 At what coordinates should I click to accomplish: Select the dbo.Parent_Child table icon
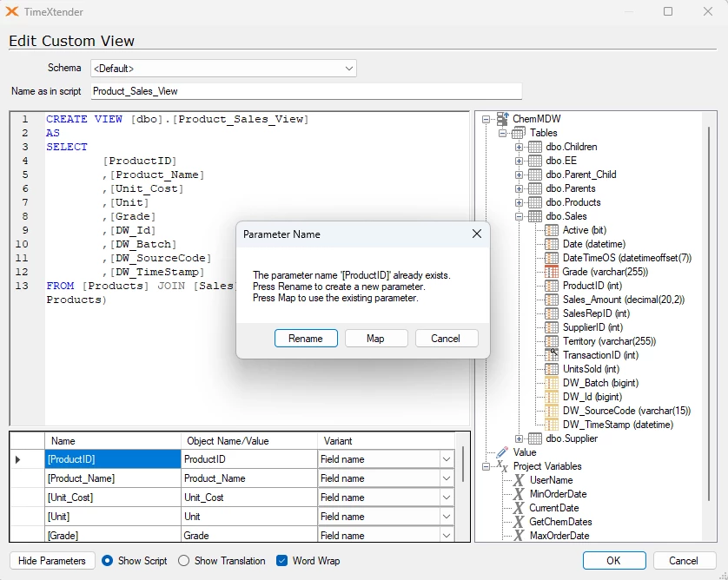pos(535,175)
